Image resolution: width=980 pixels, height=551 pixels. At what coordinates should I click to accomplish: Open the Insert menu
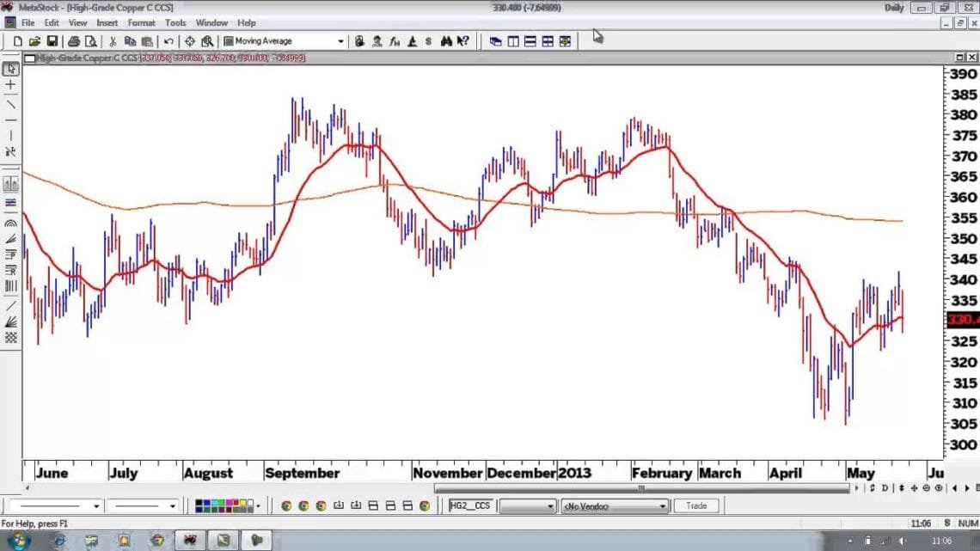107,23
